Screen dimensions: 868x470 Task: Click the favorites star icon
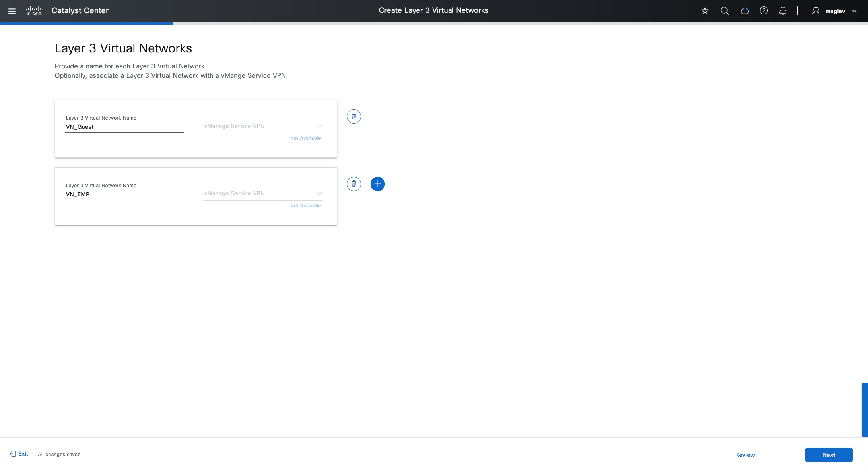(x=705, y=11)
